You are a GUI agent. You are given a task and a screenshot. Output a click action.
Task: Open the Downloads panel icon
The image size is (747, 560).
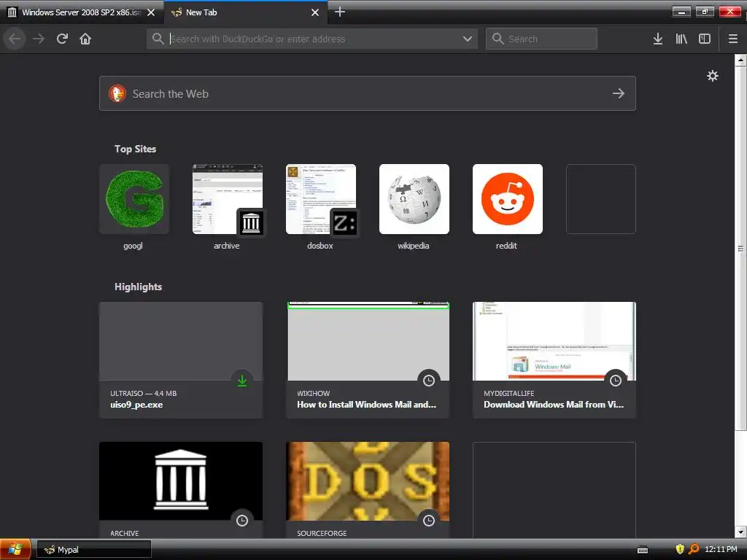pyautogui.click(x=658, y=39)
